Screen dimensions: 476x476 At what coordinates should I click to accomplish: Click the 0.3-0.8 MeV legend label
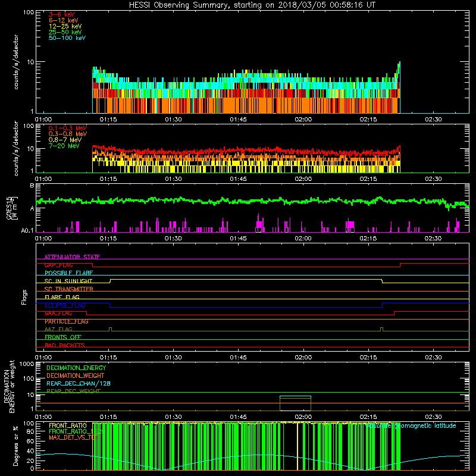pyautogui.click(x=68, y=134)
